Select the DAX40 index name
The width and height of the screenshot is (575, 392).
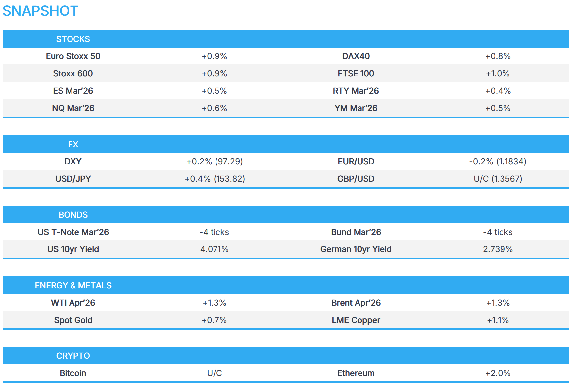point(356,56)
